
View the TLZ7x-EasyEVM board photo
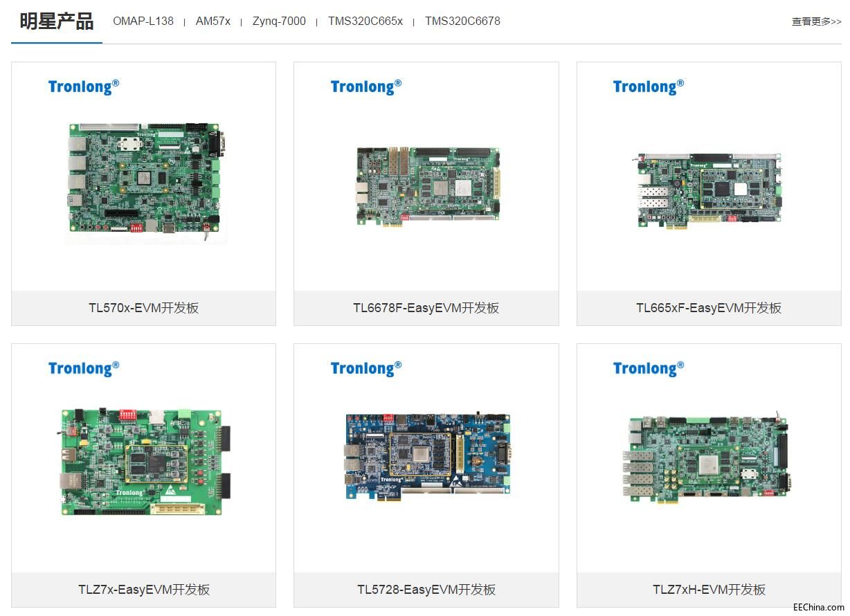pyautogui.click(x=143, y=462)
